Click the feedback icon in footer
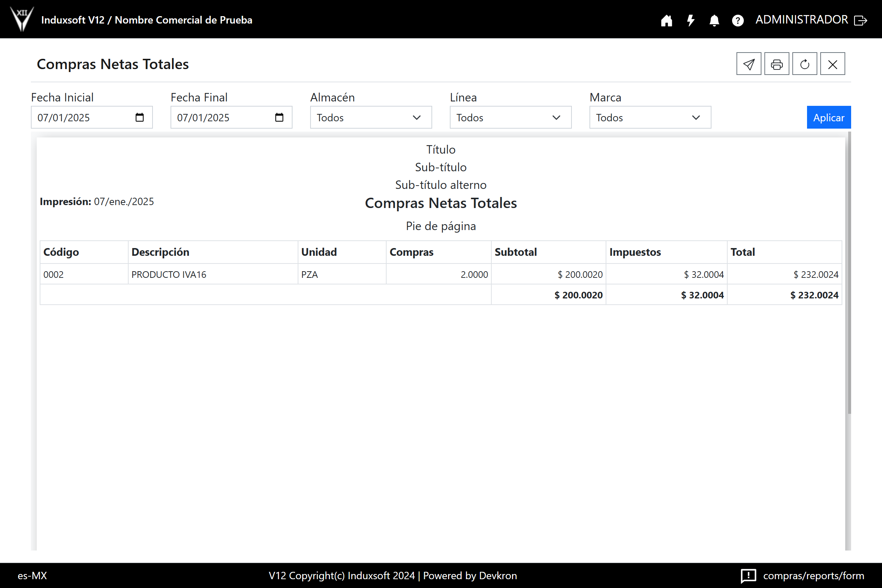This screenshot has height=588, width=882. [748, 575]
